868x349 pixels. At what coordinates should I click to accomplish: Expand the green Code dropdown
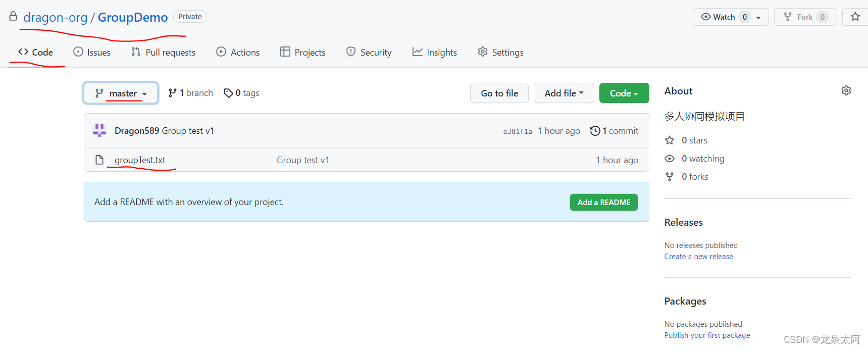tap(624, 93)
